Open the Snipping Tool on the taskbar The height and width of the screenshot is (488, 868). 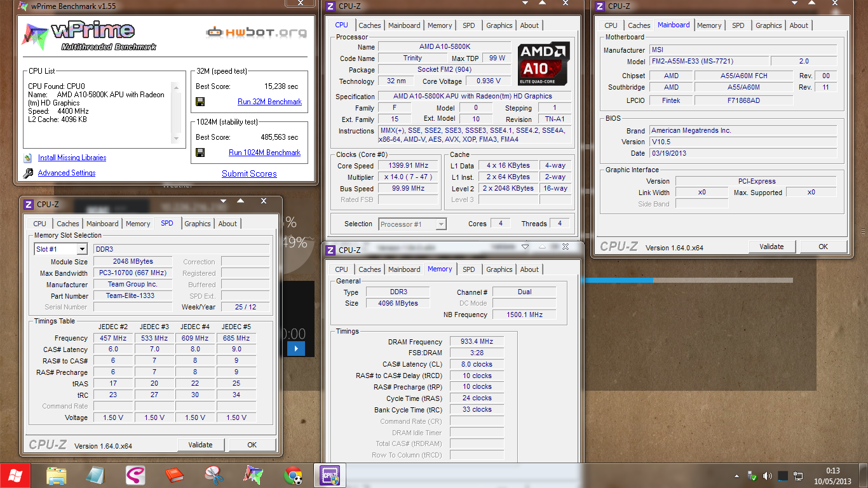[x=214, y=475]
